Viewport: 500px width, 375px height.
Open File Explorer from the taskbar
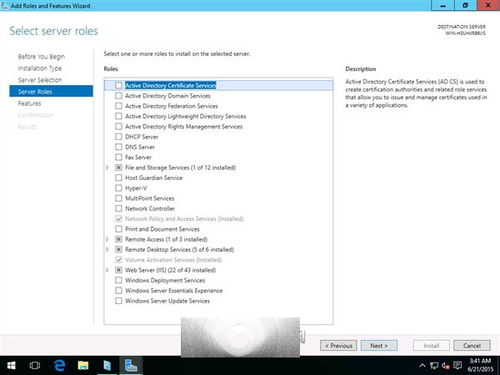point(83,366)
